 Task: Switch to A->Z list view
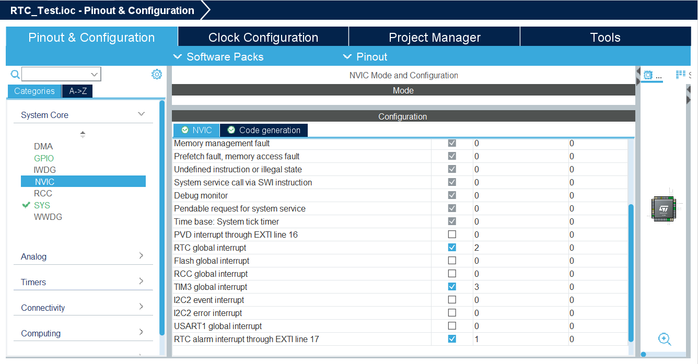point(77,91)
